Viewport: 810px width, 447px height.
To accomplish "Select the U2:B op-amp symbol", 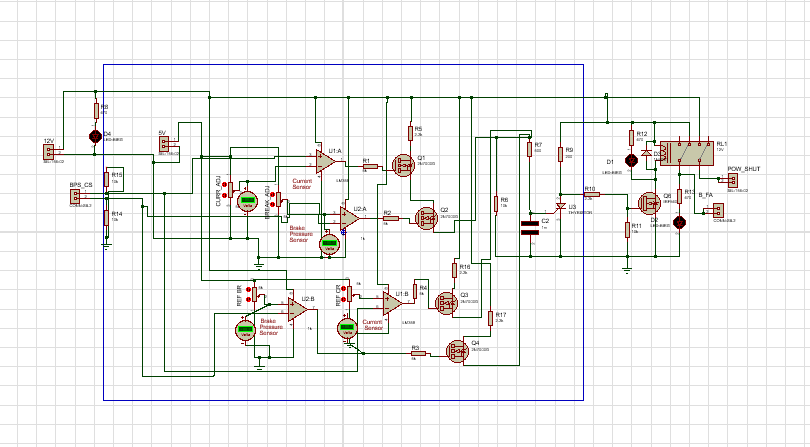I will [x=298, y=309].
